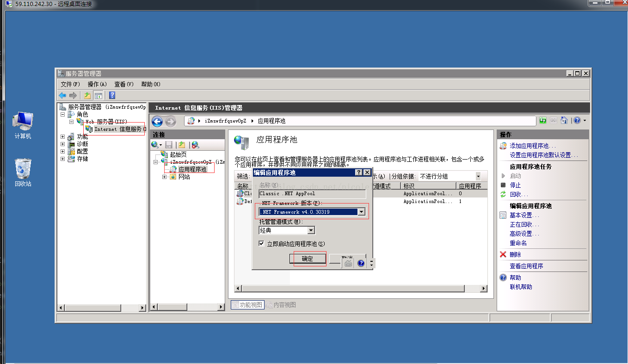The image size is (628, 364).
Task: Open the 查看(V) menu
Action: [124, 84]
